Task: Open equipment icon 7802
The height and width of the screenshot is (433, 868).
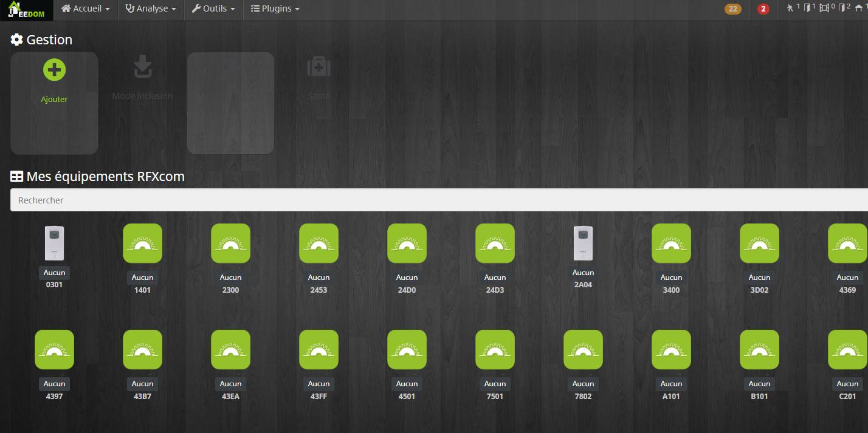Action: click(x=583, y=350)
